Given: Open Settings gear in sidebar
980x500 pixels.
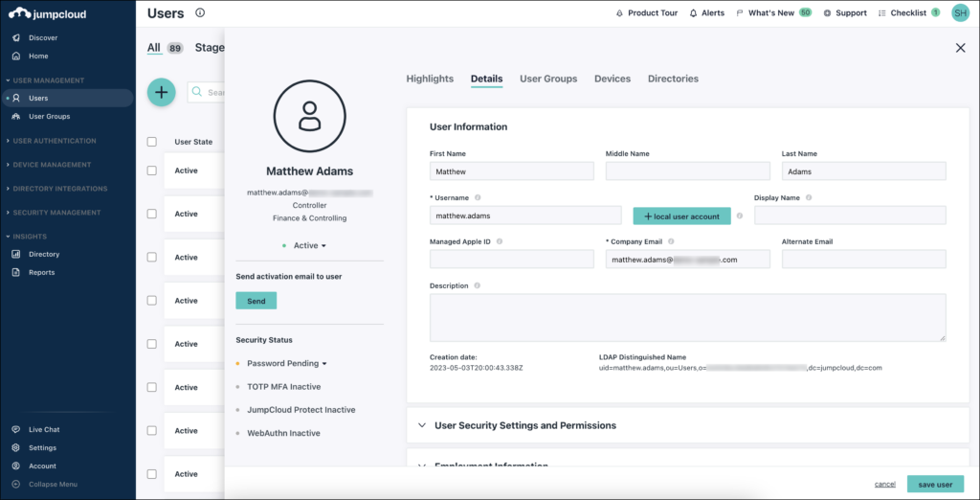Looking at the screenshot, I should tap(42, 447).
